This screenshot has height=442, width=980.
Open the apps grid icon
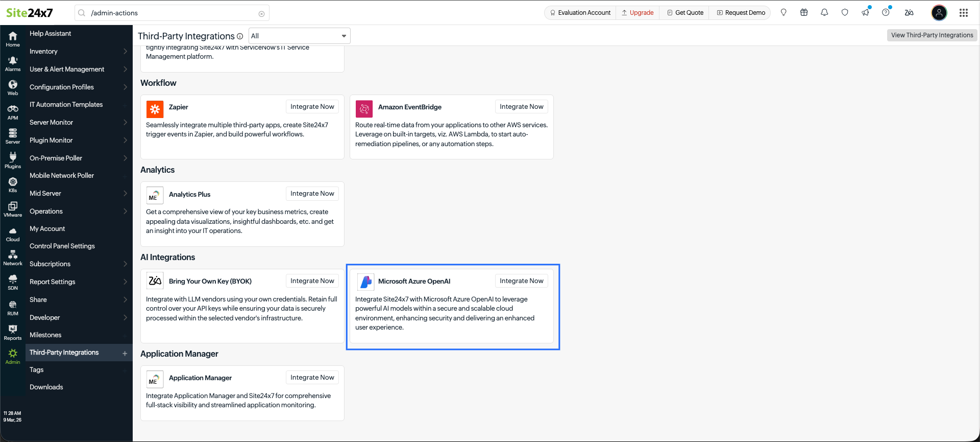tap(964, 12)
